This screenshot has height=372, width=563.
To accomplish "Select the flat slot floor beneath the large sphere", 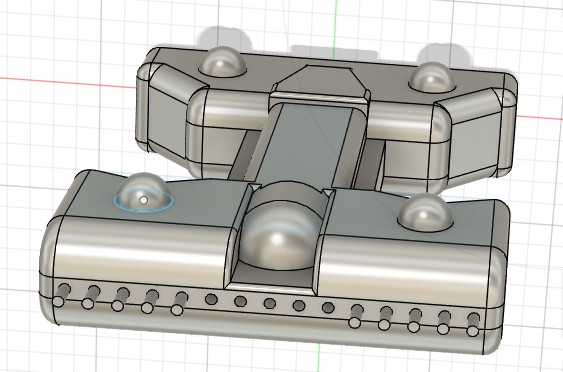I will tap(272, 277).
